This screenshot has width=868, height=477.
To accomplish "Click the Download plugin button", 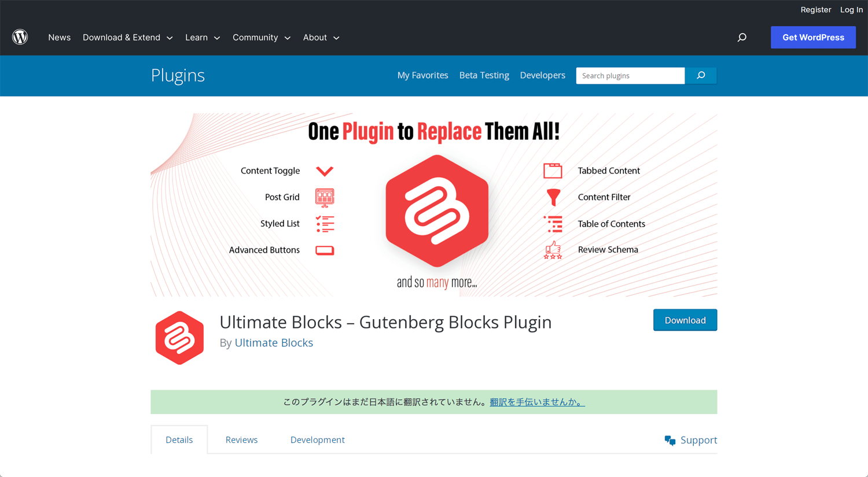I will [685, 320].
